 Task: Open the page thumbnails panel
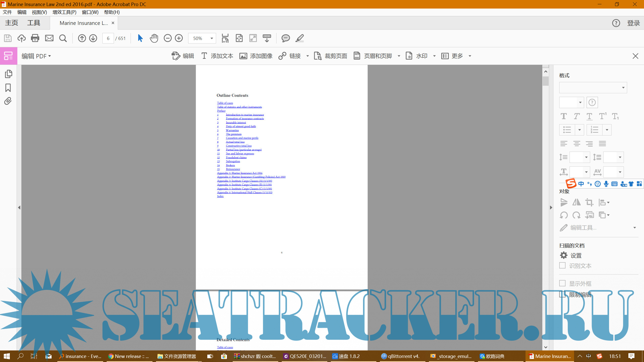8,74
